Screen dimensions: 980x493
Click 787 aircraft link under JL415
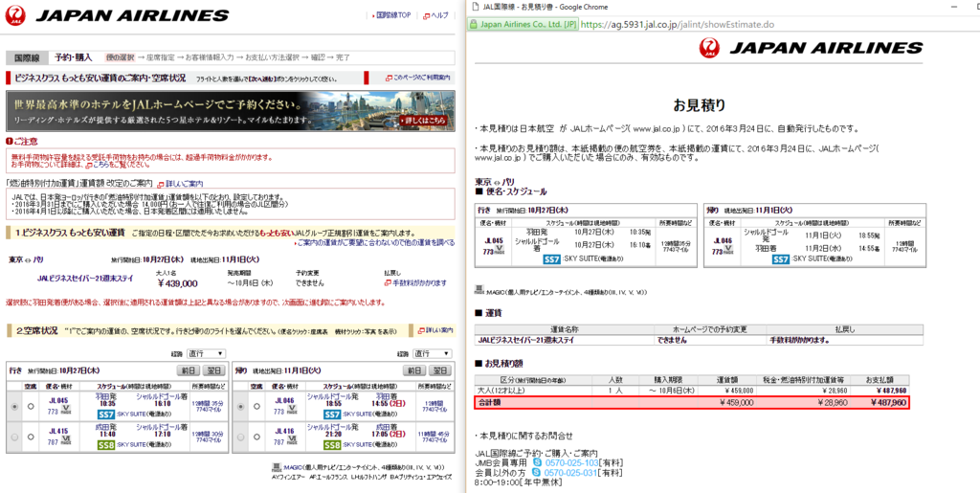point(52,442)
